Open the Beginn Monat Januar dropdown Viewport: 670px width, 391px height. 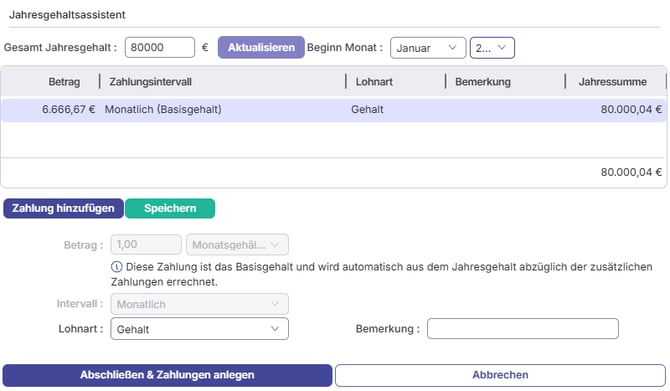point(428,48)
